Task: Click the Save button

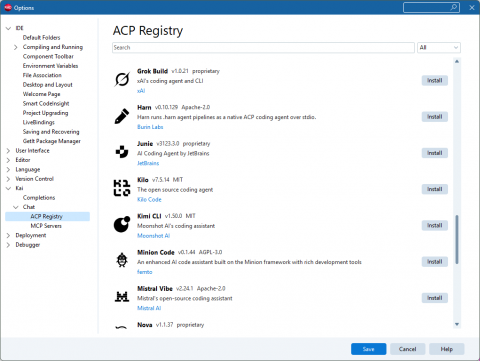Action: click(368, 349)
